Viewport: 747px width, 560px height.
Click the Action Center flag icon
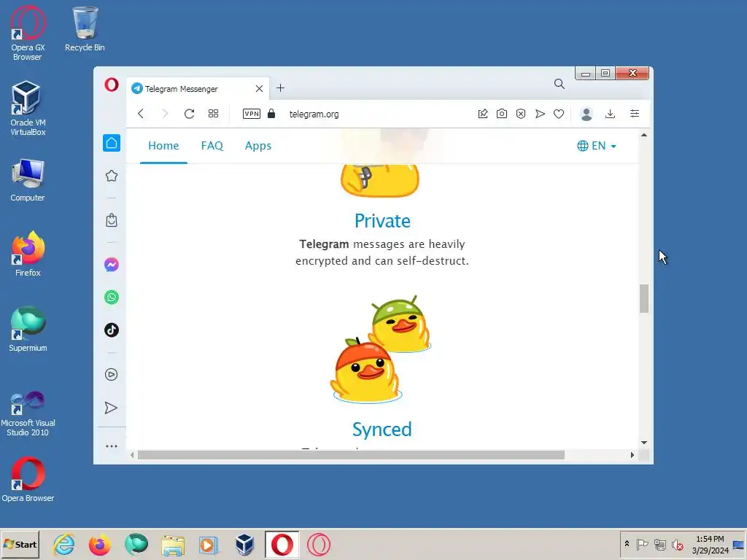pyautogui.click(x=642, y=544)
